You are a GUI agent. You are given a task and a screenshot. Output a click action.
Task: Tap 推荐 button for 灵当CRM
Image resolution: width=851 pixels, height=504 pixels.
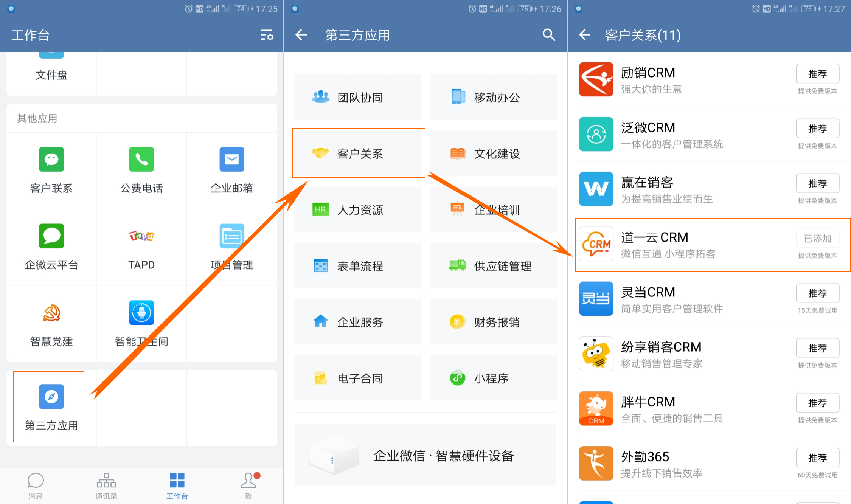click(817, 293)
